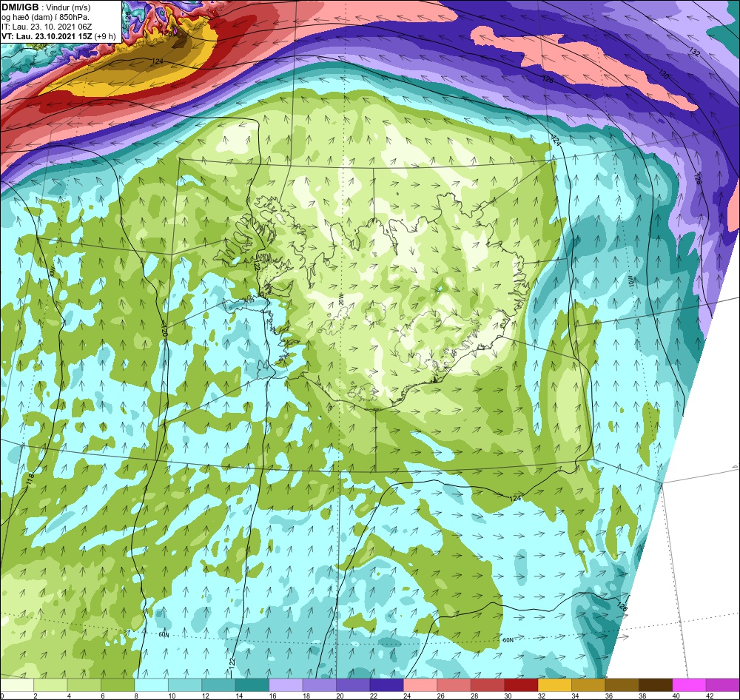Click the 8–10 m/s pale cyan swatch

coord(151,684)
